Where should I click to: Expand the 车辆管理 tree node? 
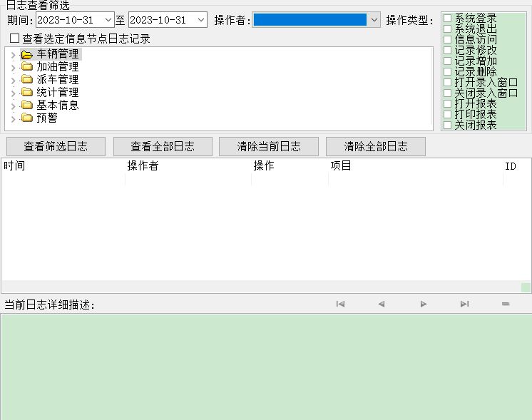tap(14, 55)
